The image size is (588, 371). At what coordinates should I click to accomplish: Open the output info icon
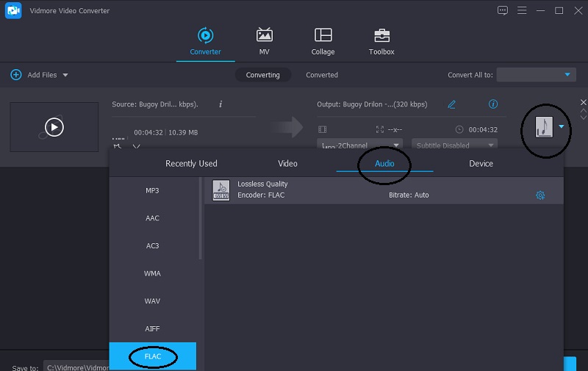point(493,104)
